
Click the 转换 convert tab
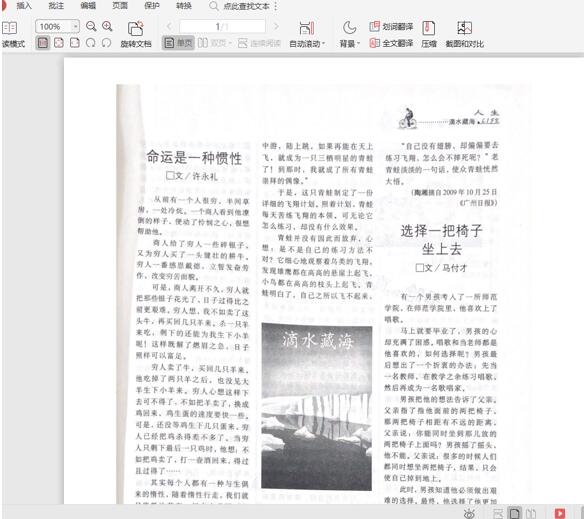tap(184, 6)
